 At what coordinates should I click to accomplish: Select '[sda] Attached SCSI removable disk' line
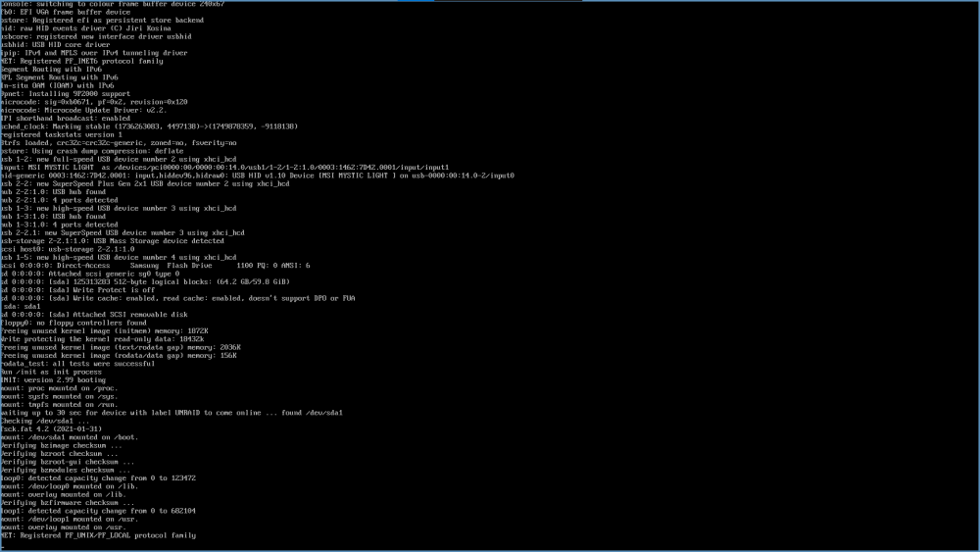[94, 315]
